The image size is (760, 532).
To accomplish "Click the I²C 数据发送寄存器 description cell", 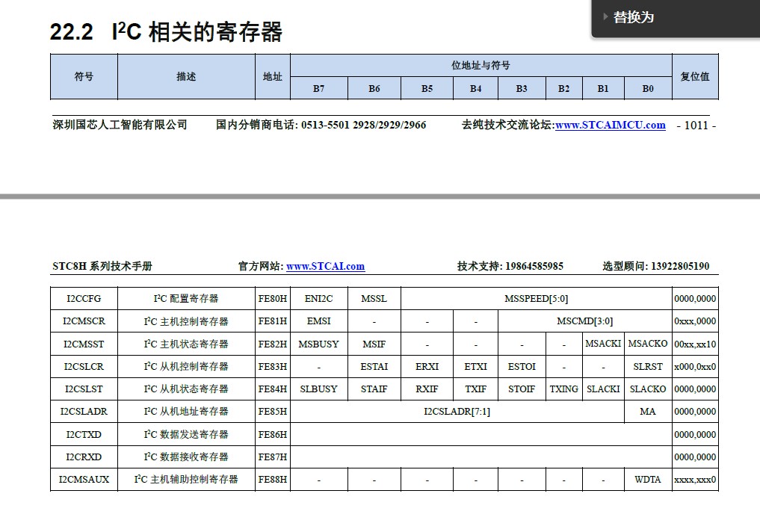I will [186, 434].
